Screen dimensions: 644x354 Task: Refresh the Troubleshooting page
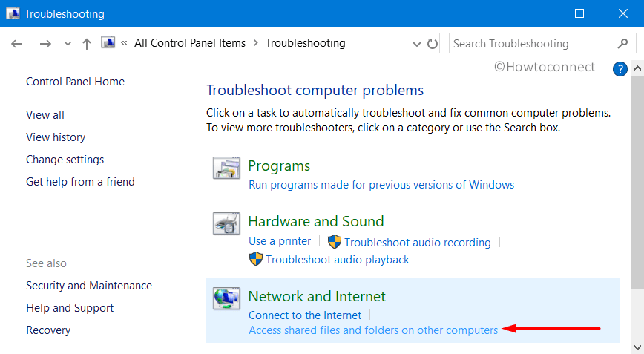tap(432, 44)
